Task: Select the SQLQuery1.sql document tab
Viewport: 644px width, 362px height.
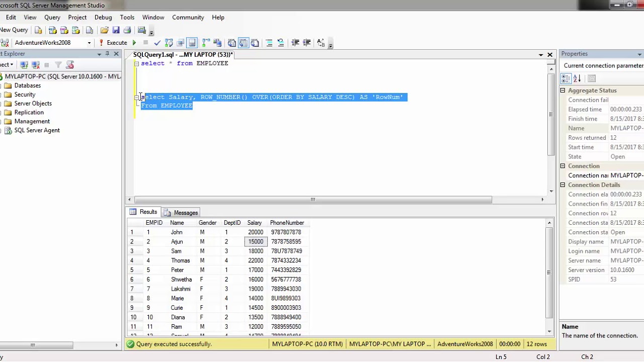Action: [183, 54]
